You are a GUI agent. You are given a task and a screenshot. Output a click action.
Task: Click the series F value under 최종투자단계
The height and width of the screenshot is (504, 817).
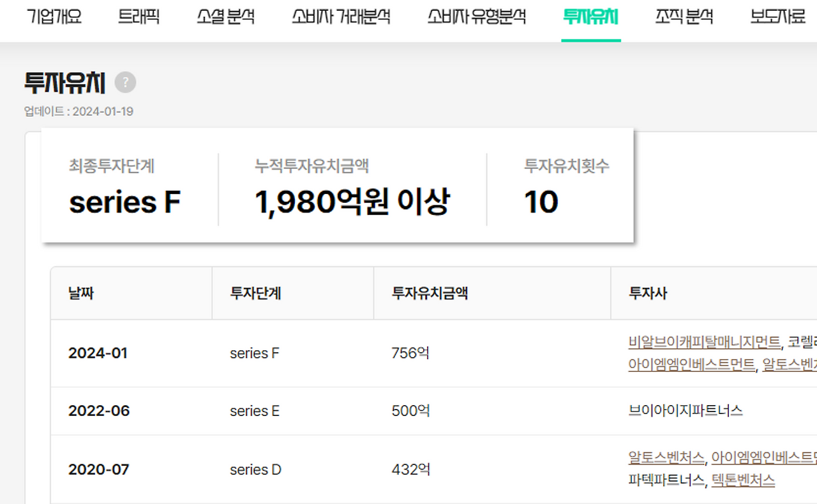[x=125, y=202]
